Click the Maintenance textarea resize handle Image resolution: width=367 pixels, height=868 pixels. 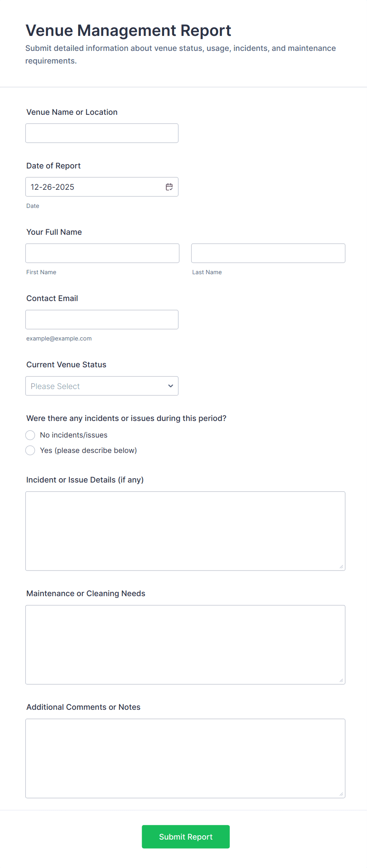(x=341, y=680)
